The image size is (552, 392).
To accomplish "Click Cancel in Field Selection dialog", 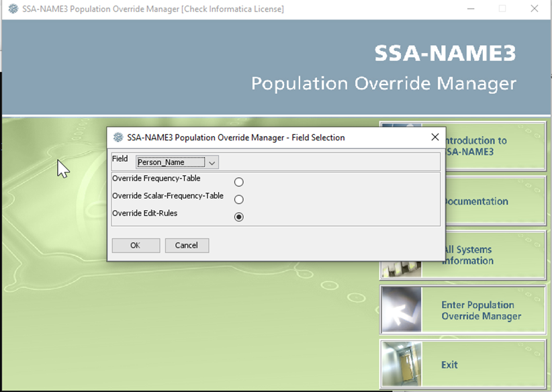I will click(x=187, y=245).
